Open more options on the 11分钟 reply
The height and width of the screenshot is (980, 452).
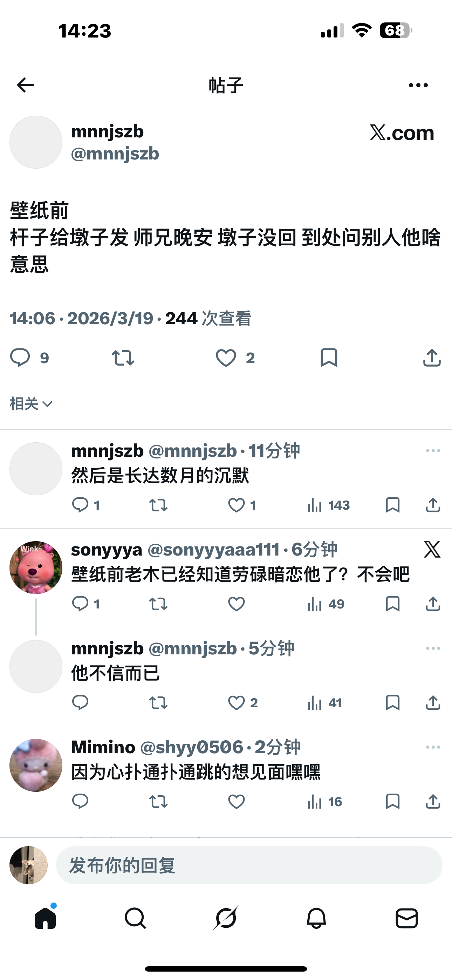coord(433,451)
